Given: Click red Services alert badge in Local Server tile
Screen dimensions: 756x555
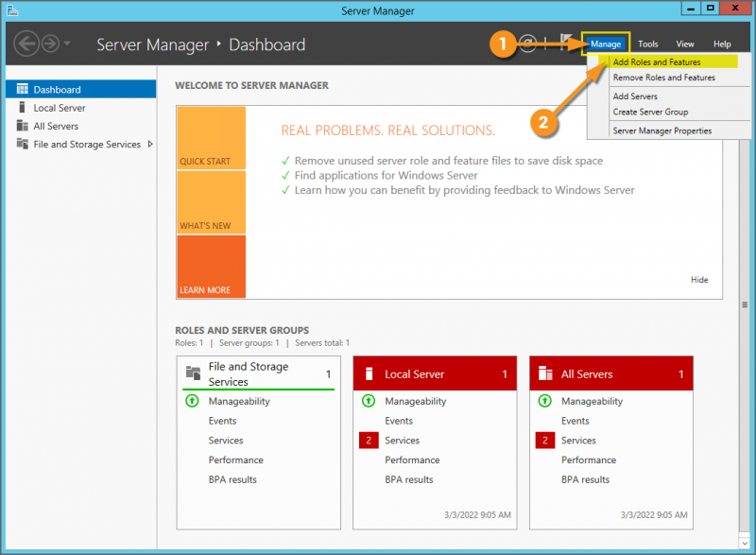Looking at the screenshot, I should coord(369,441).
